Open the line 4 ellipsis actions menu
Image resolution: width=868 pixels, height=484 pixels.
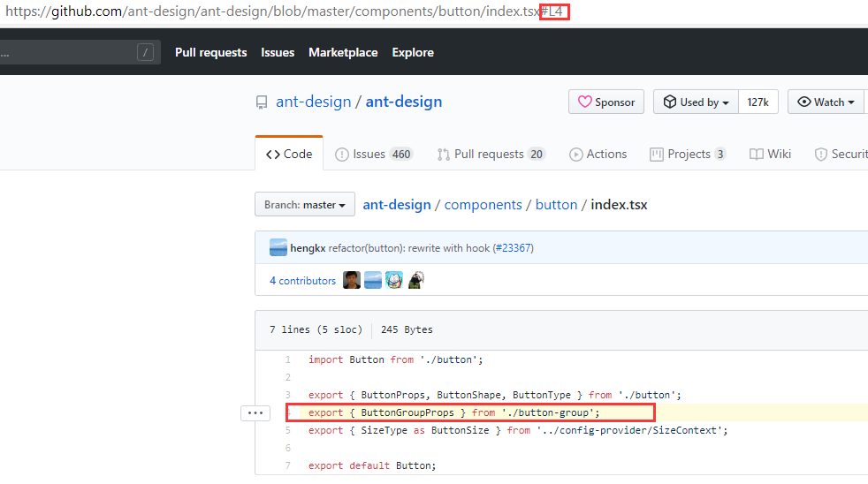255,413
